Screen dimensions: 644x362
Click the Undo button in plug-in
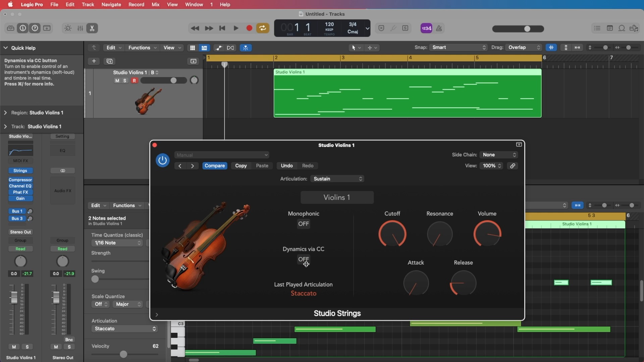pyautogui.click(x=287, y=166)
